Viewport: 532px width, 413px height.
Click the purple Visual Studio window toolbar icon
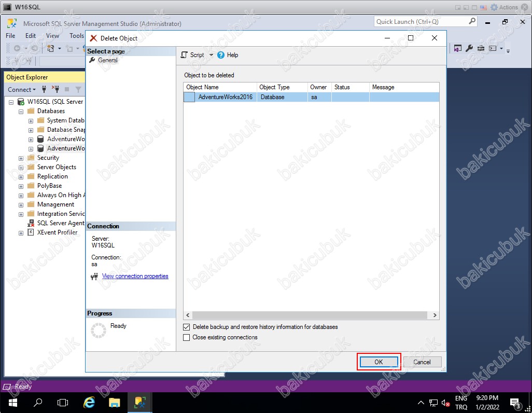[x=458, y=49]
